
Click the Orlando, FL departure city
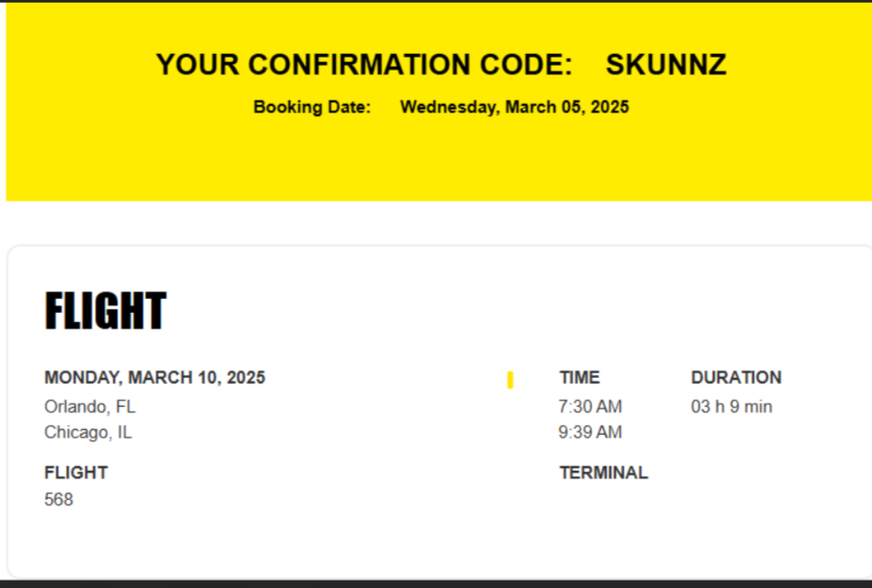click(x=89, y=407)
